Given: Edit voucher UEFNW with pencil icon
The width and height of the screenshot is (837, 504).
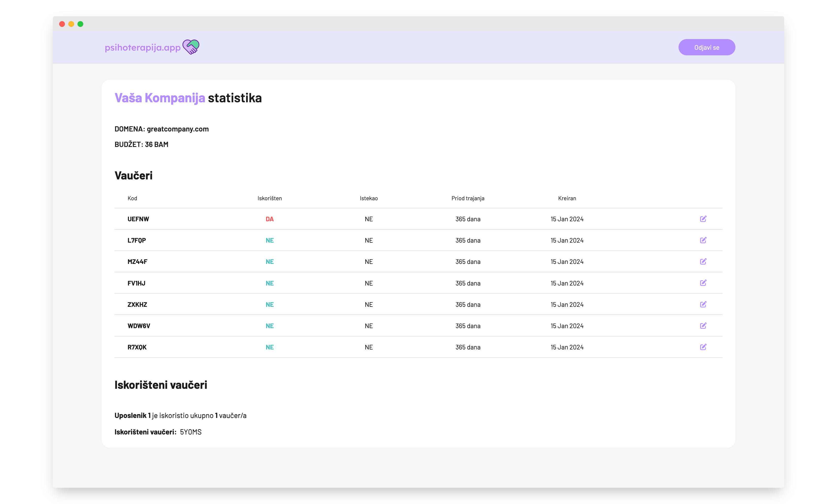Looking at the screenshot, I should pos(703,219).
